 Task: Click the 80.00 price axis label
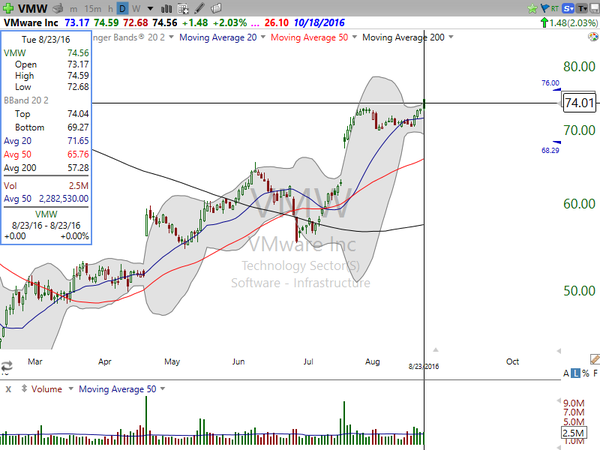(579, 67)
